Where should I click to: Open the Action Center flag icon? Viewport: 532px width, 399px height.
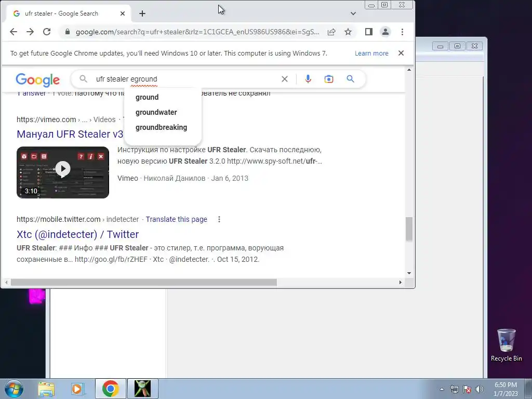pyautogui.click(x=467, y=389)
